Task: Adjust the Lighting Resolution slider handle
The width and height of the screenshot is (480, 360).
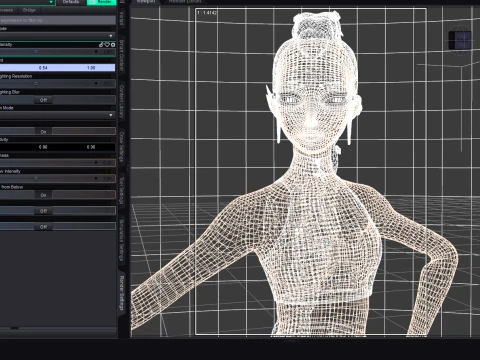Action: [36, 83]
